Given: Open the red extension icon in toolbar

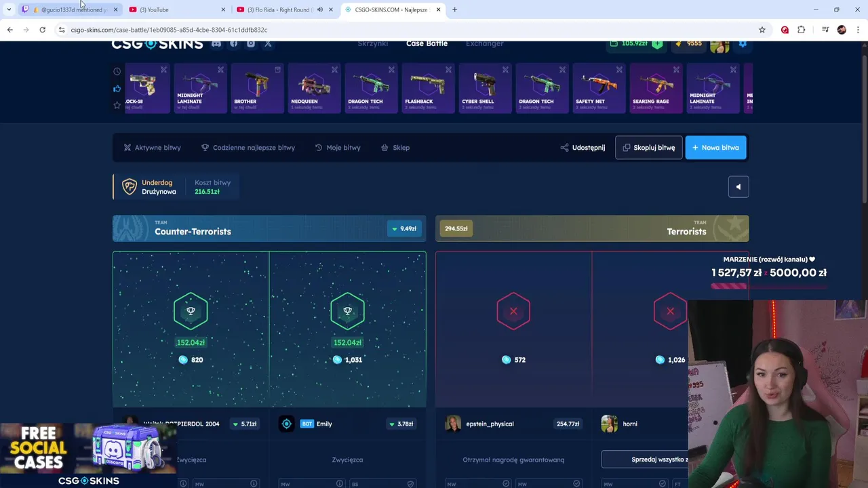Looking at the screenshot, I should tap(785, 30).
